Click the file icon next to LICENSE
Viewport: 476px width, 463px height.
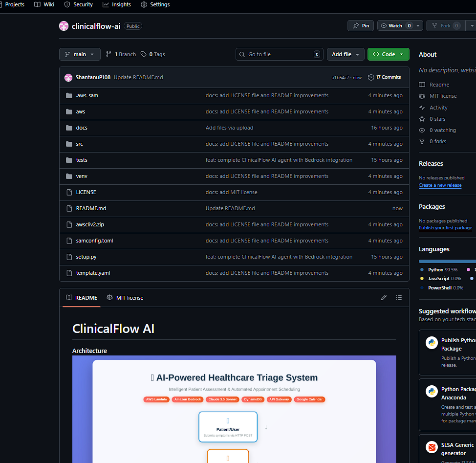pos(69,192)
